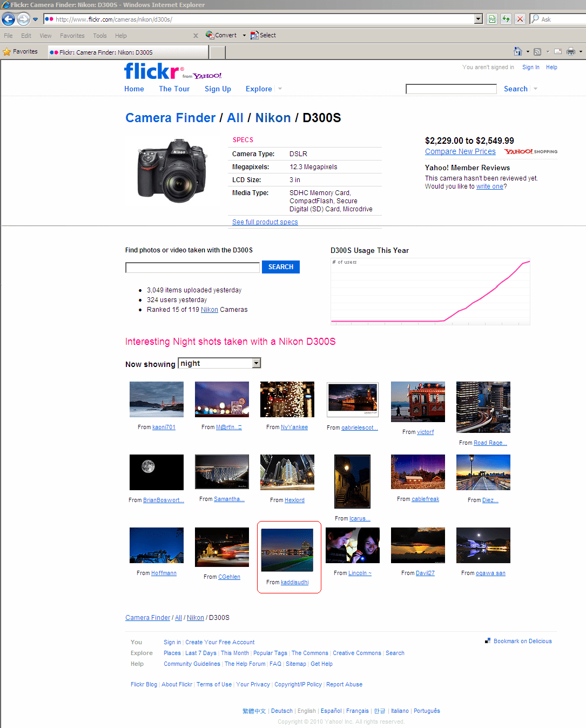The height and width of the screenshot is (728, 586).
Task: Open the Edit menu
Action: point(26,36)
